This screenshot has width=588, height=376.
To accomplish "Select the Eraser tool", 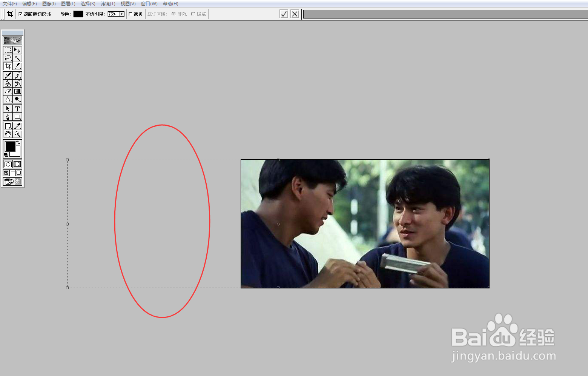I will (x=8, y=91).
